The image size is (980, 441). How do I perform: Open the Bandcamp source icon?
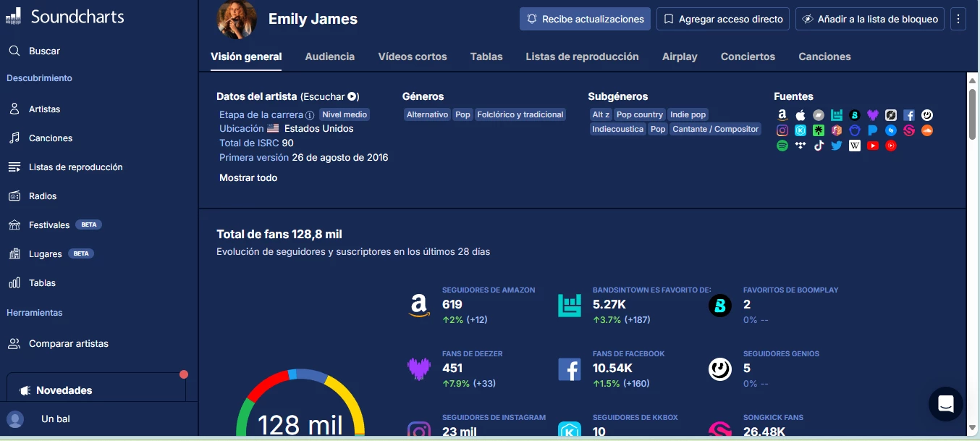point(819,115)
